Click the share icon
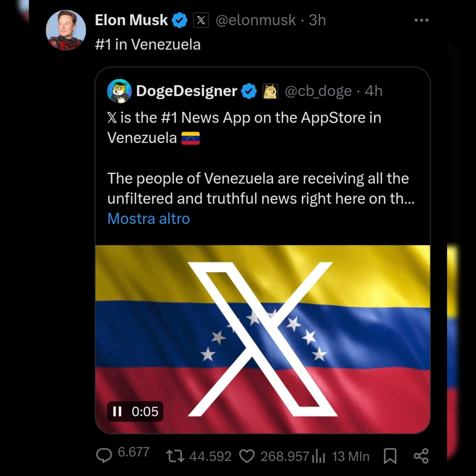476x476 pixels. (421, 456)
